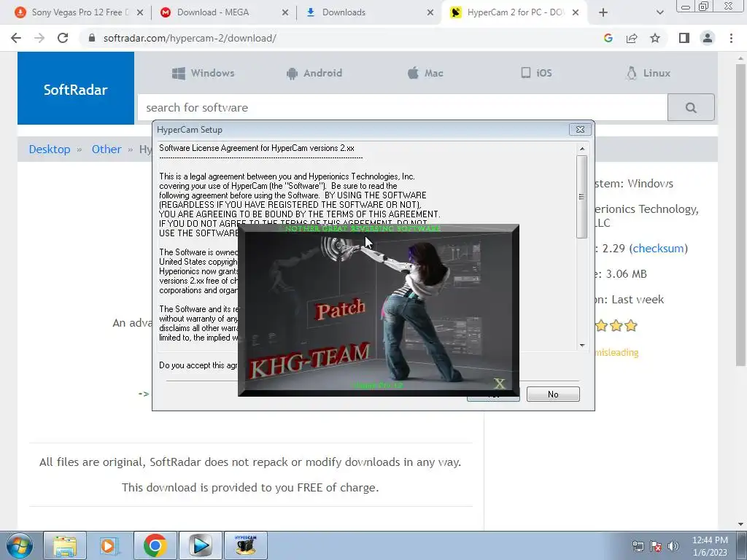Click the address bar URL
The height and width of the screenshot is (560, 747).
click(190, 38)
